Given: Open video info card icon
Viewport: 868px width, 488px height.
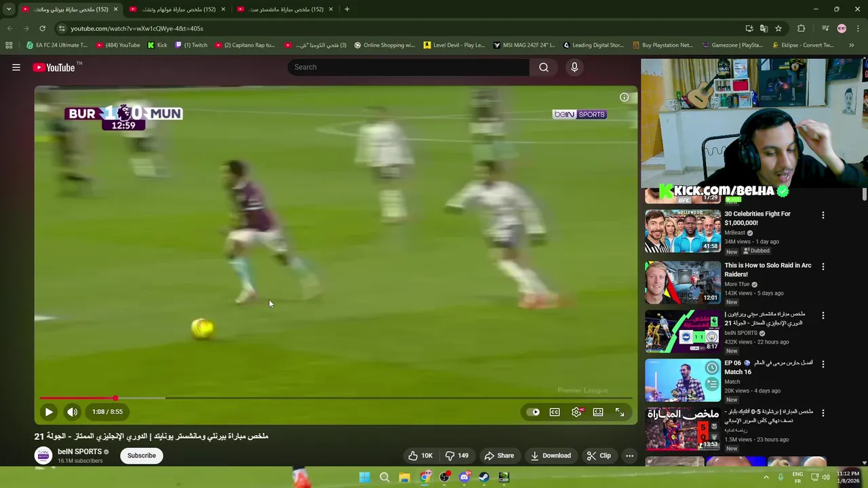Looking at the screenshot, I should pos(624,97).
